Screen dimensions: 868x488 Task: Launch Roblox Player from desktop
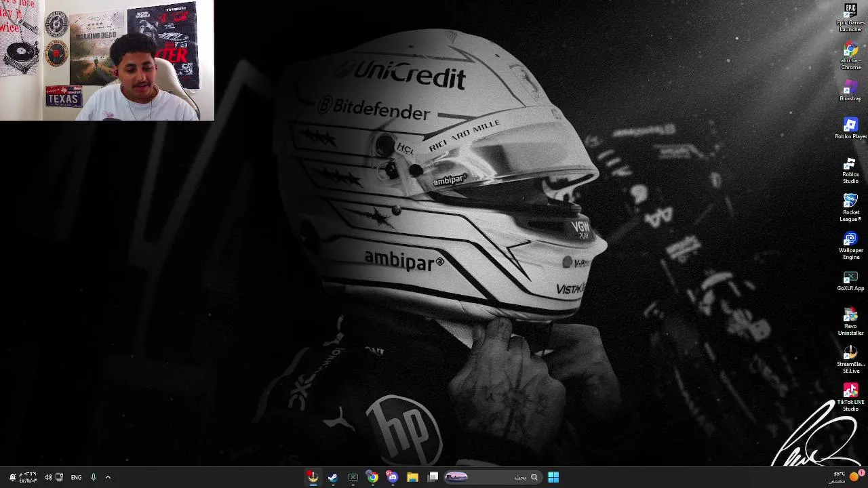click(850, 128)
